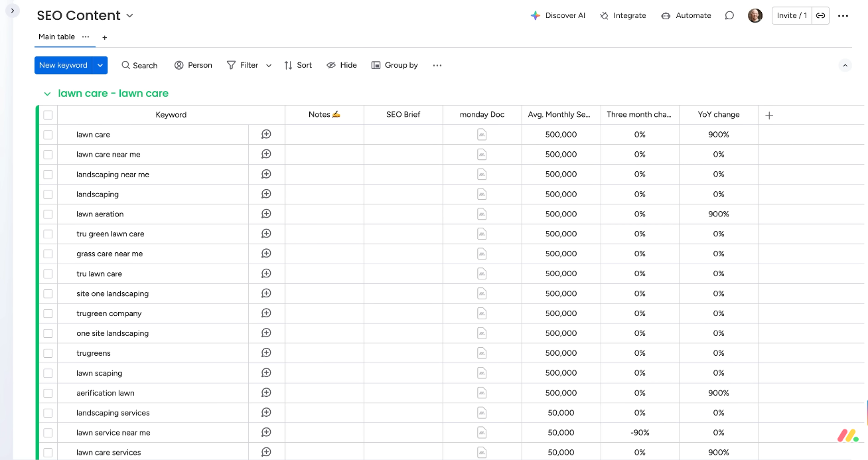
Task: Open conversation for lawn care near me row
Action: point(266,154)
